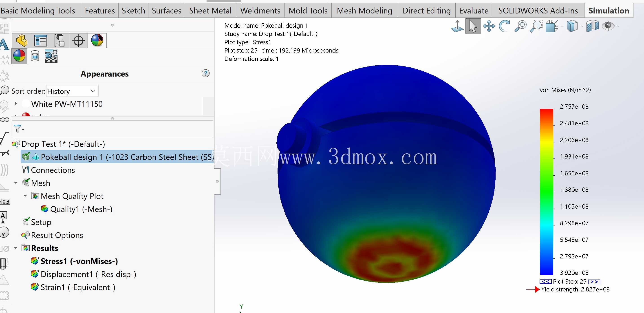Open the Sort order History dropdown

tap(72, 91)
